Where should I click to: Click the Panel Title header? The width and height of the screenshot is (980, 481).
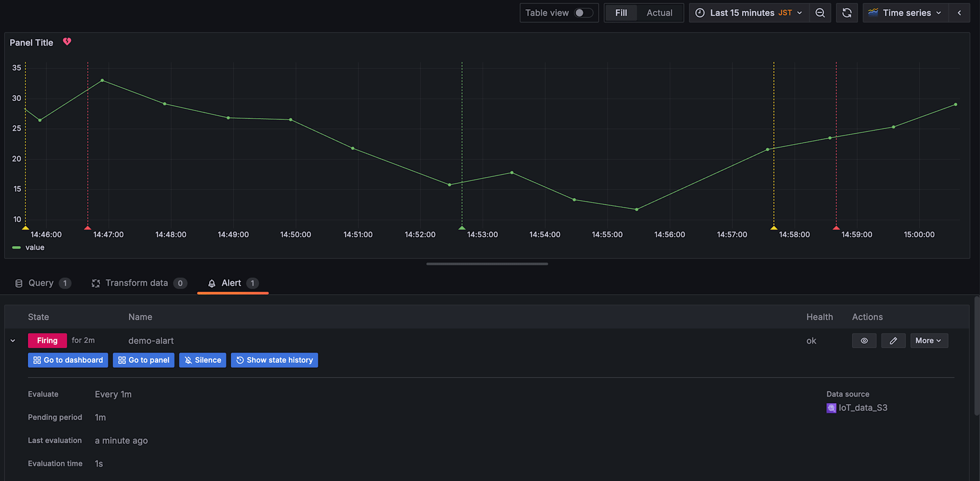tap(31, 43)
